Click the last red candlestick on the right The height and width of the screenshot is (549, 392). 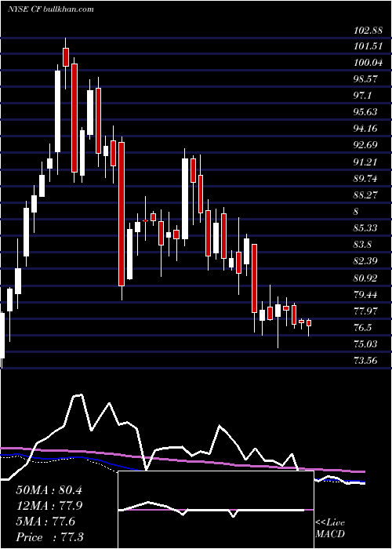point(309,323)
